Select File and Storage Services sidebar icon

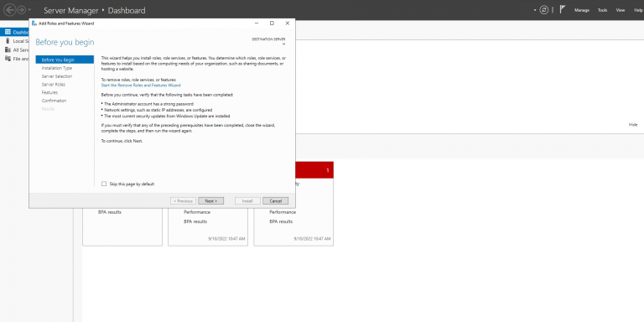8,59
